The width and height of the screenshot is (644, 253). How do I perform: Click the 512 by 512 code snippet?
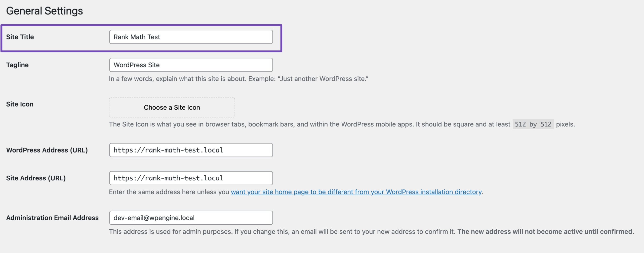click(x=533, y=124)
